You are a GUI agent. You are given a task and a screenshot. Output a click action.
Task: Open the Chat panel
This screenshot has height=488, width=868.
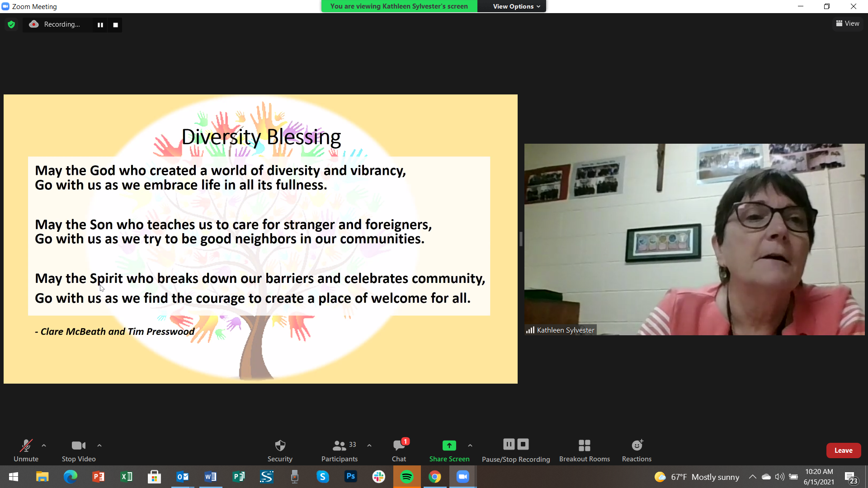[x=399, y=450]
